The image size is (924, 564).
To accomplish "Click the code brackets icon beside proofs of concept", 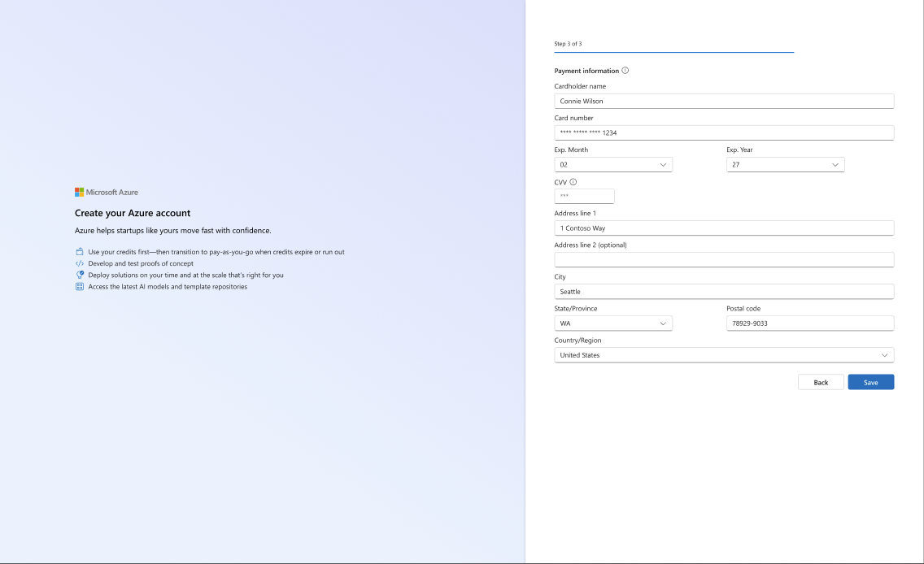I will (x=80, y=264).
